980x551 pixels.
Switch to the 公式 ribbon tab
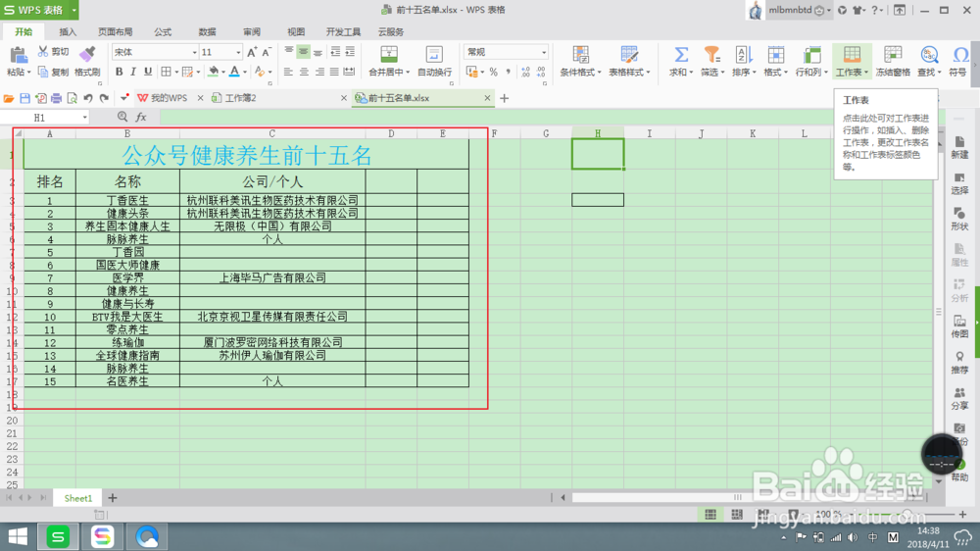[163, 32]
